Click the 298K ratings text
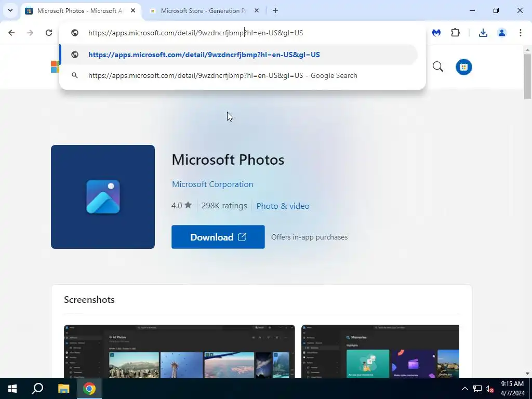 click(x=224, y=206)
